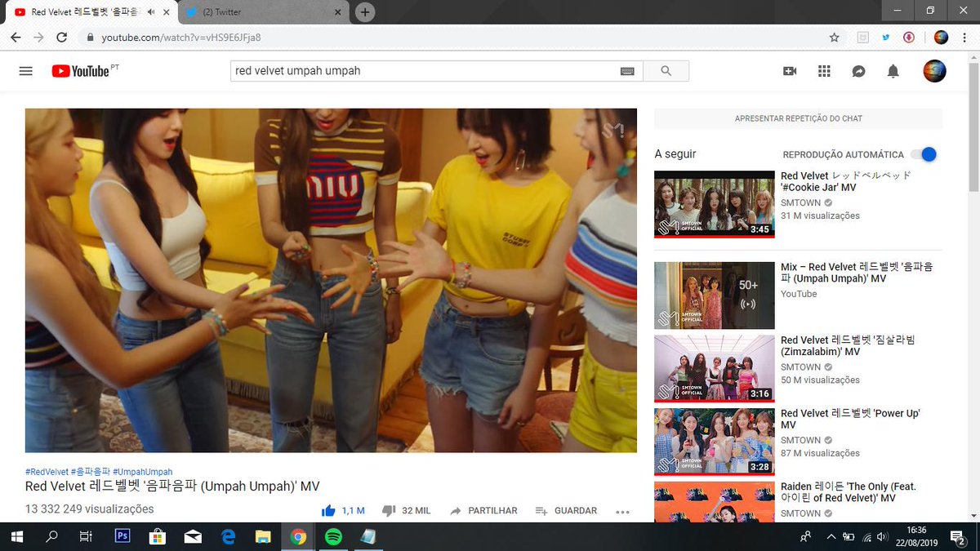This screenshot has width=980, height=551.
Task: Open the more actions ellipsis under video
Action: 622,512
